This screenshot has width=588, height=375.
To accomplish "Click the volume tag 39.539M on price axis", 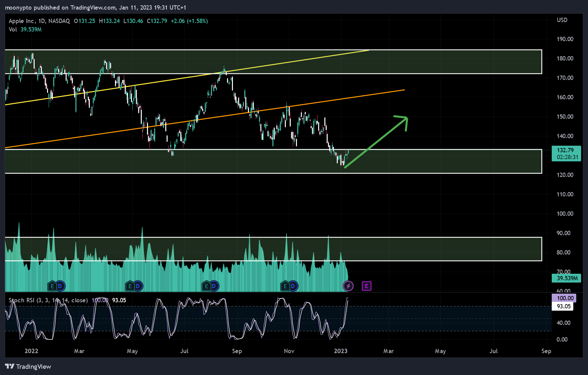I will (566, 278).
